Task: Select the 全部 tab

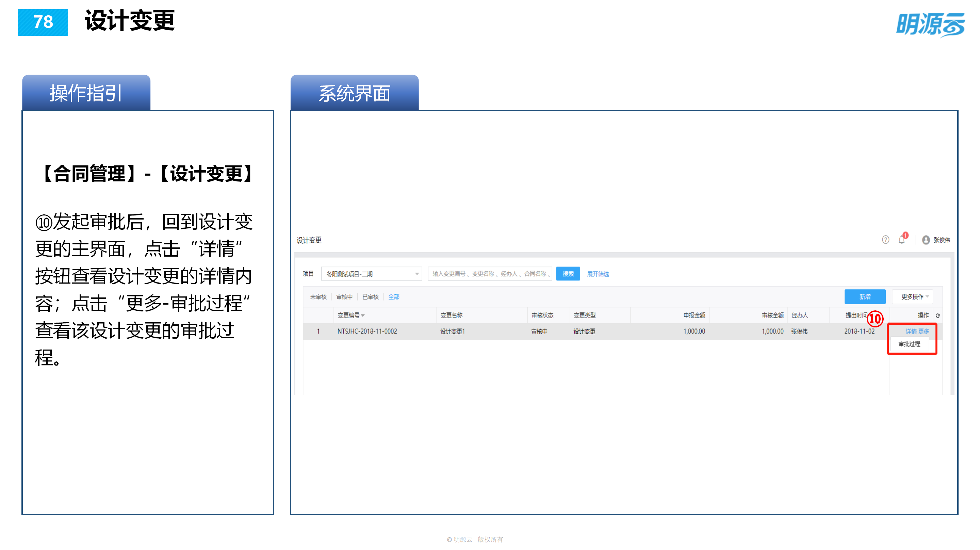Action: (394, 296)
